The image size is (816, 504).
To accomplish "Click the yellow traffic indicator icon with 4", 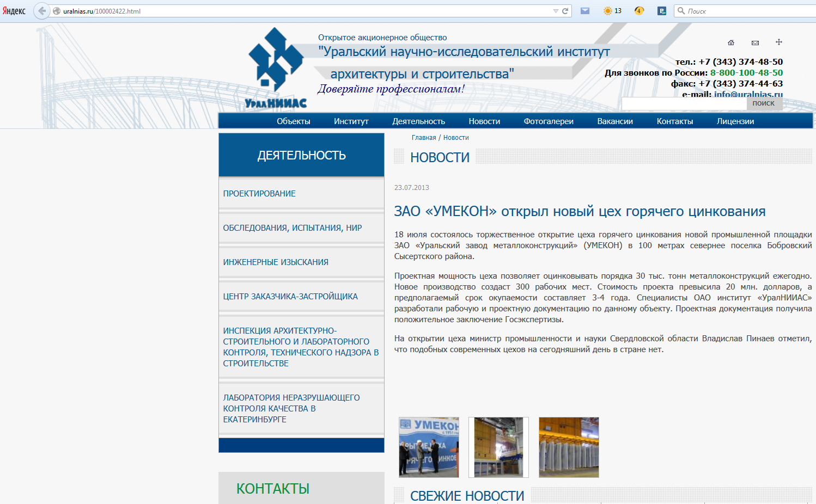I will point(639,11).
